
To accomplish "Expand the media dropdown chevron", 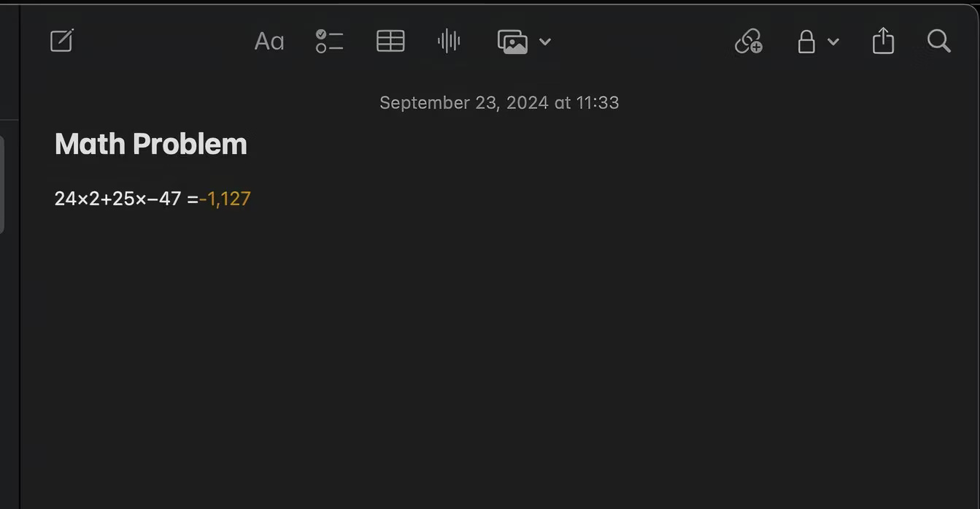I will 545,42.
